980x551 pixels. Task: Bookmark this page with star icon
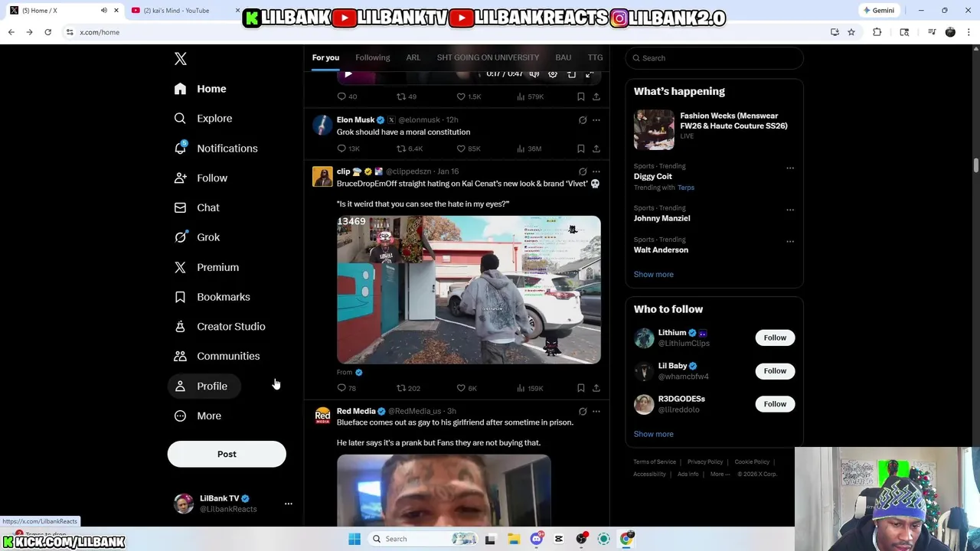click(851, 32)
